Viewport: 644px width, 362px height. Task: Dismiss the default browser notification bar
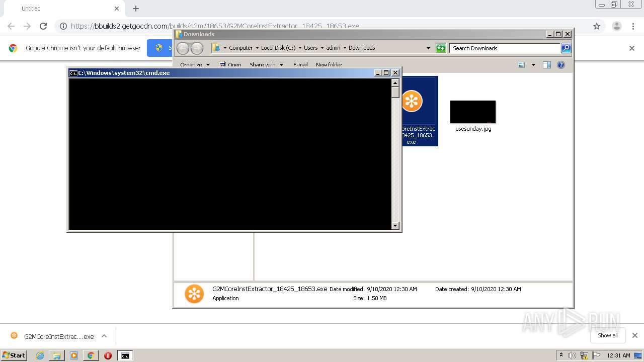(x=632, y=48)
